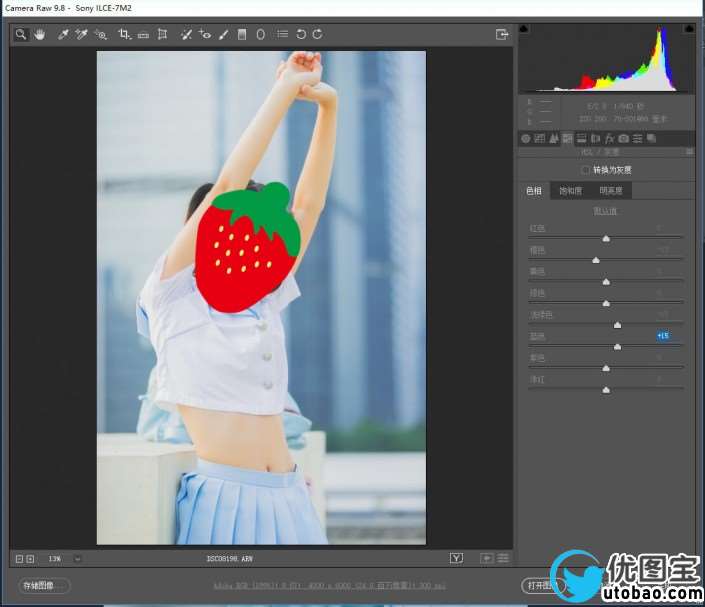Zoom in with the plus button
Viewport: 705px width, 607px height.
[30, 559]
